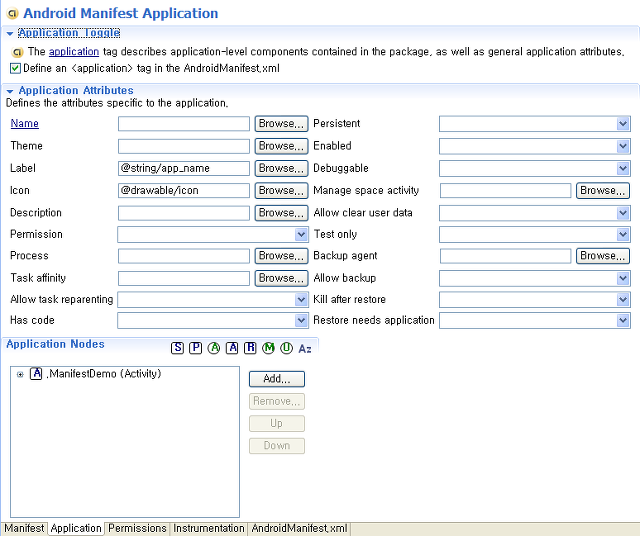This screenshot has height=536, width=640.
Task: Click the Label field with @string/app_name
Action: point(184,168)
